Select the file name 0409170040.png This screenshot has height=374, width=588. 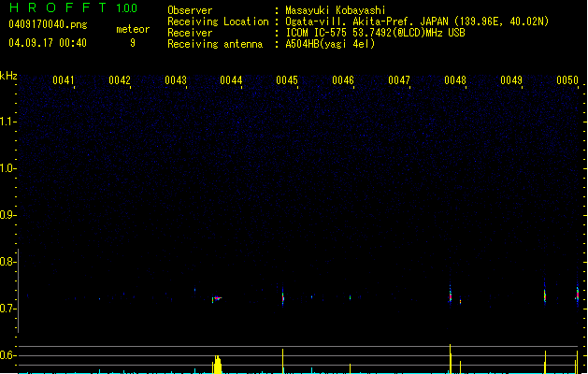point(48,24)
